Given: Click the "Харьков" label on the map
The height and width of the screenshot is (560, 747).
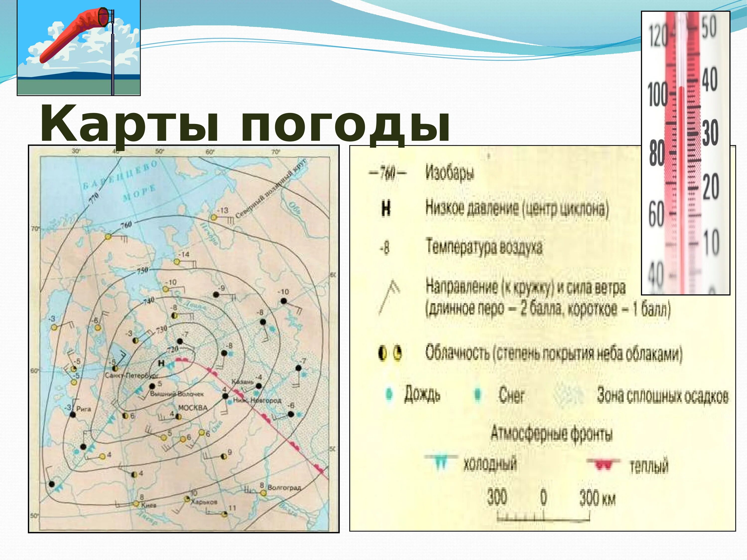Looking at the screenshot, I should click(x=204, y=502).
